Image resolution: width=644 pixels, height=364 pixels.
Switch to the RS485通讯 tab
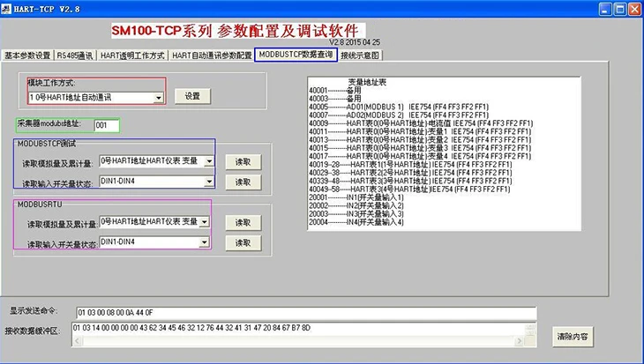[75, 56]
